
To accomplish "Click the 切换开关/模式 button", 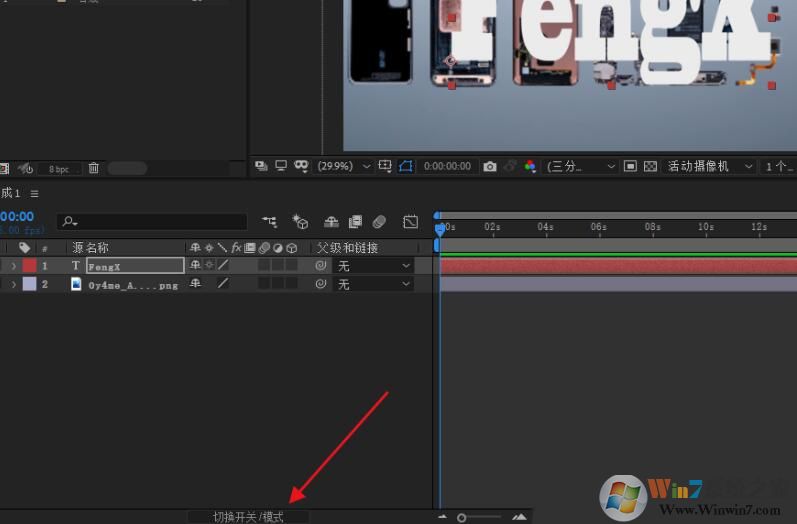I will coord(248,517).
